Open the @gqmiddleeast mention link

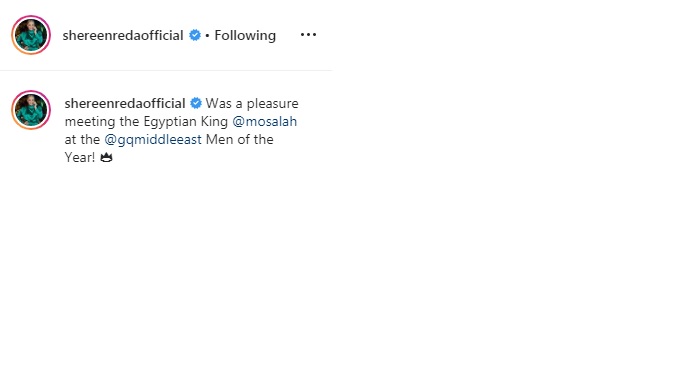pyautogui.click(x=153, y=140)
